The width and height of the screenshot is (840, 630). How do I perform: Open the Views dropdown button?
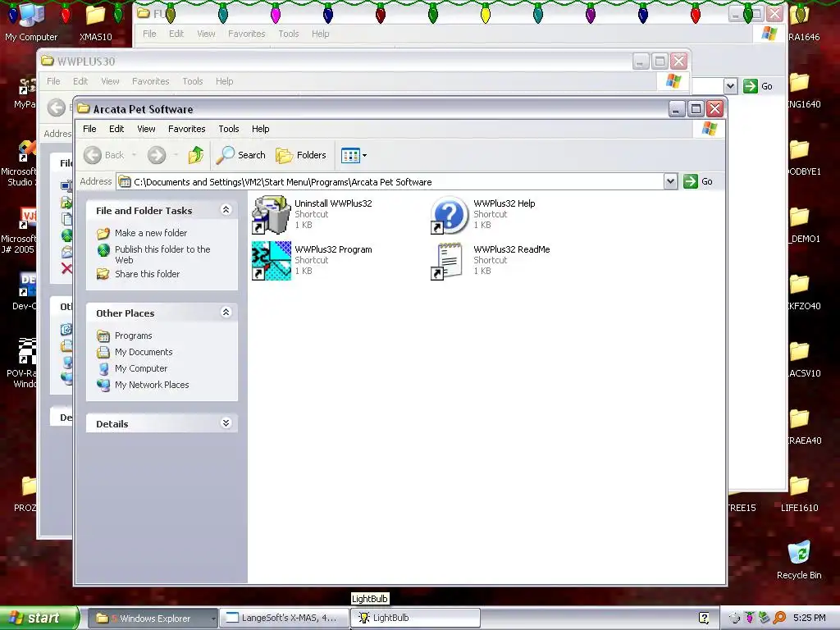tap(354, 155)
